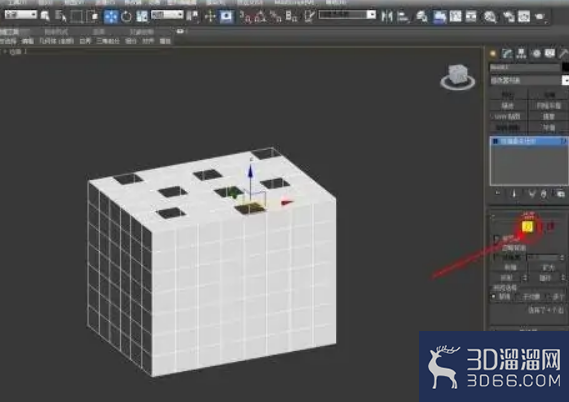Select the yellow Polygon sub-object level
The image size is (569, 402).
pos(527,227)
